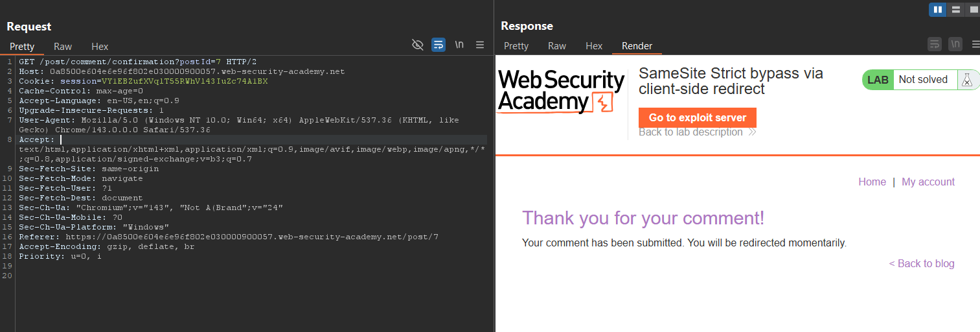Viewport: 980px width, 332px height.
Task: Click the \n icon in Response panel
Action: click(x=955, y=44)
